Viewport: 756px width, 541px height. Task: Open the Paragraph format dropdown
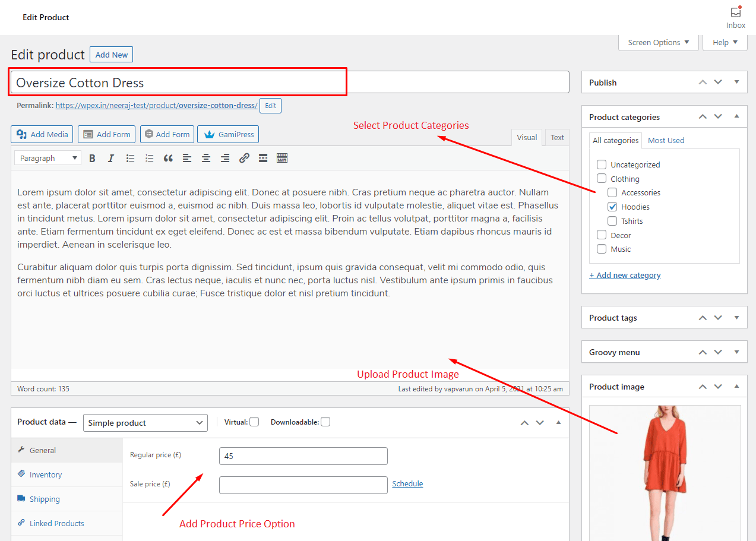[x=49, y=158]
